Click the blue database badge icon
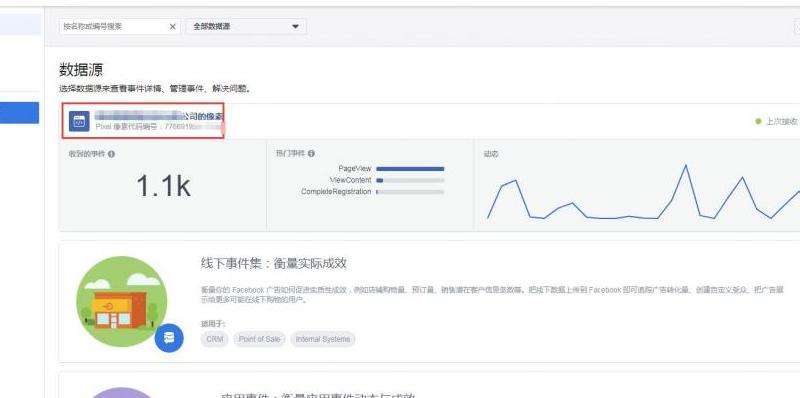Viewport: 800px width, 398px height. pyautogui.click(x=169, y=338)
